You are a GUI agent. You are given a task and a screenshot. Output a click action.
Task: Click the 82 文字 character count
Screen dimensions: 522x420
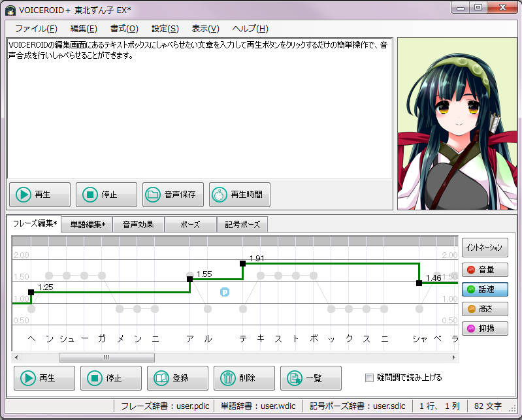pyautogui.click(x=488, y=406)
